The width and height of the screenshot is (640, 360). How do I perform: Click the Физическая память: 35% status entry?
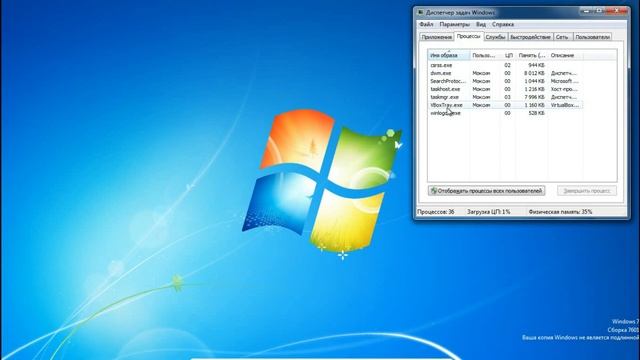[560, 212]
